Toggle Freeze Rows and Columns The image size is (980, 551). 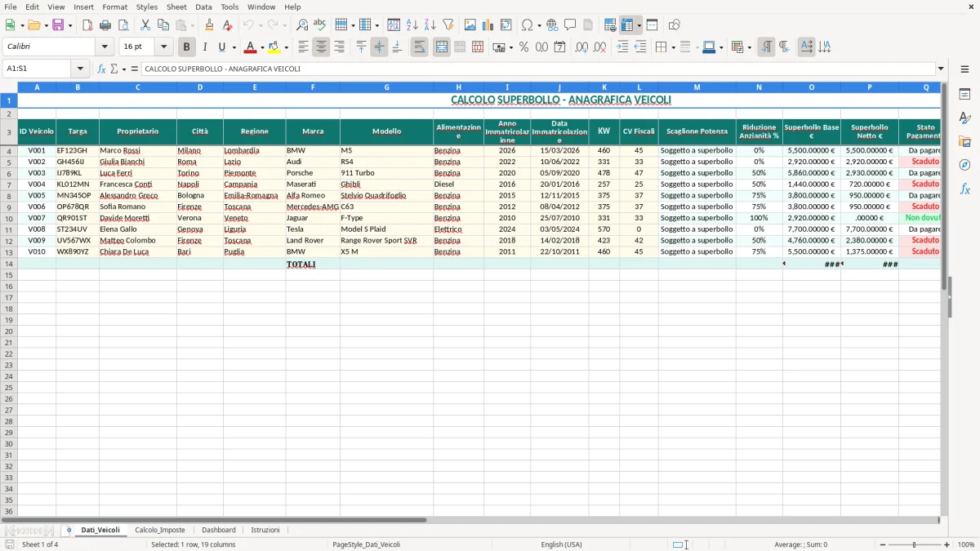(x=627, y=25)
